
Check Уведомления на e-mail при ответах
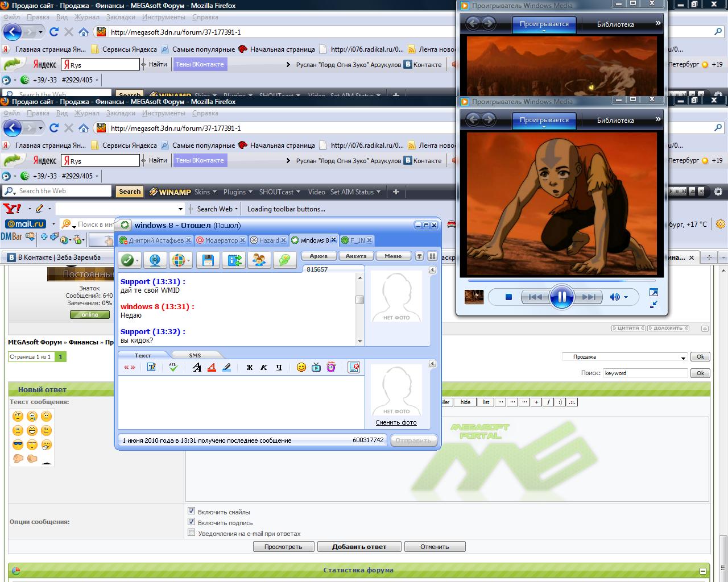point(191,533)
